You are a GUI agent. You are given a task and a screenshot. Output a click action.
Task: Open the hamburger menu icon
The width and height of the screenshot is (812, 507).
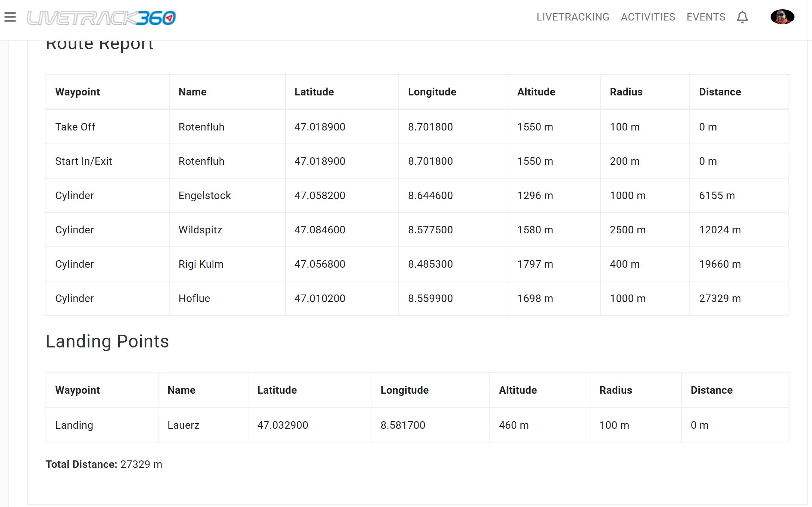10,17
